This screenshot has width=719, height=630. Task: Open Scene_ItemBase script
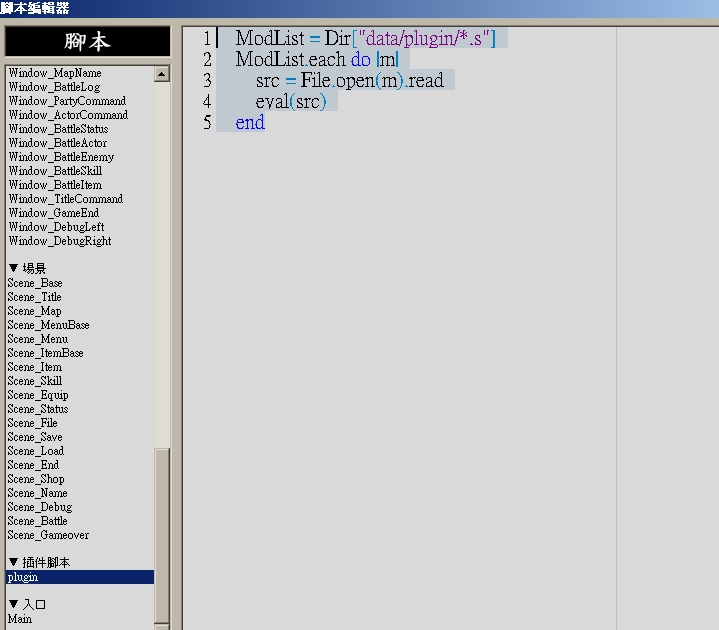(x=45, y=353)
